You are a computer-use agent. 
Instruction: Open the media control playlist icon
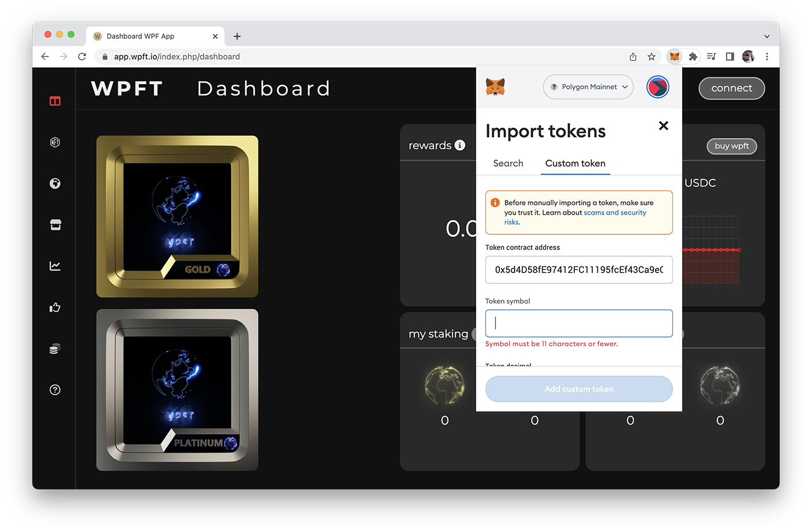(711, 57)
